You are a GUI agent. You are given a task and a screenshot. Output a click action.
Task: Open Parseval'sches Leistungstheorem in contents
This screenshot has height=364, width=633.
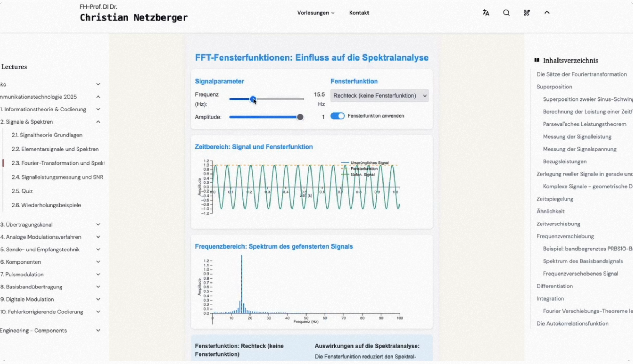tap(584, 124)
